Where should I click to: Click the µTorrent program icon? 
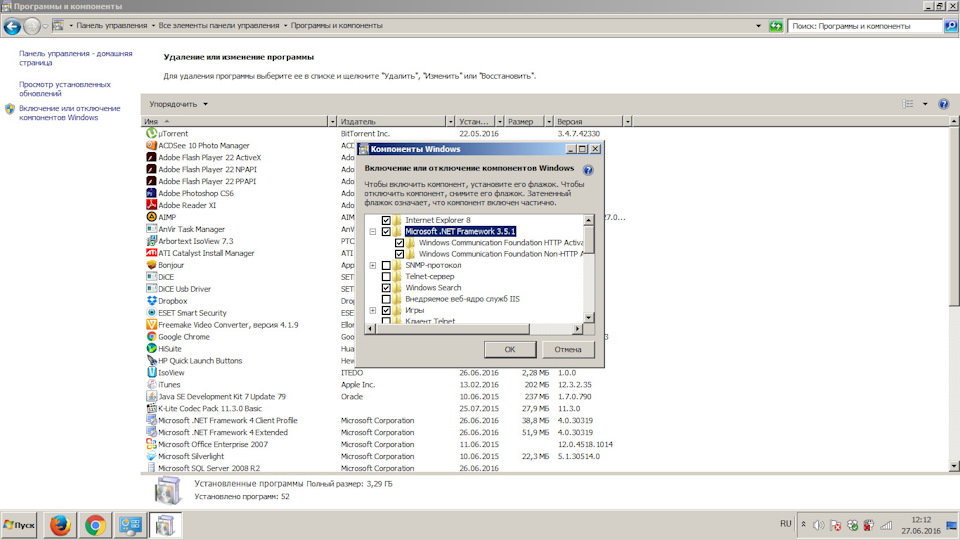[x=151, y=133]
